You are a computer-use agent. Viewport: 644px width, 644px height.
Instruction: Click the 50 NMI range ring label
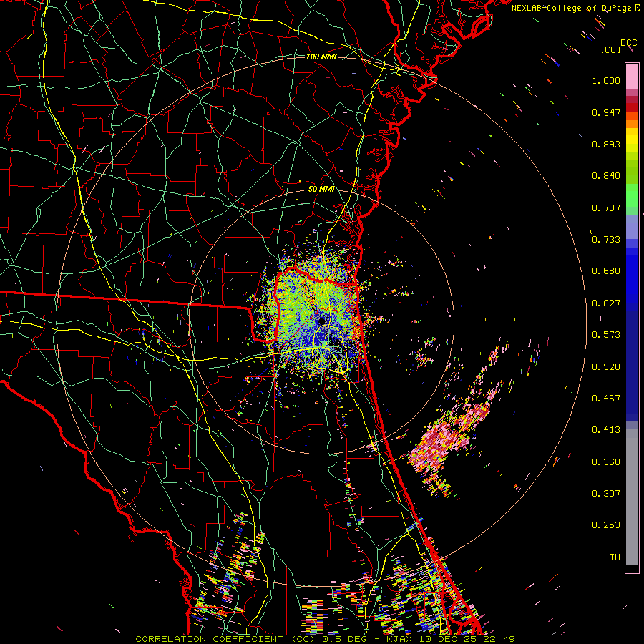point(321,189)
